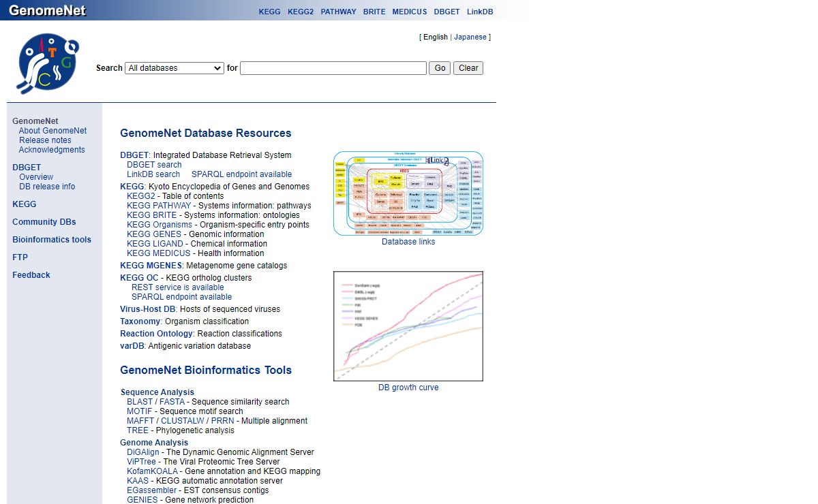Open PATHWAY in the top navigation bar

(338, 12)
